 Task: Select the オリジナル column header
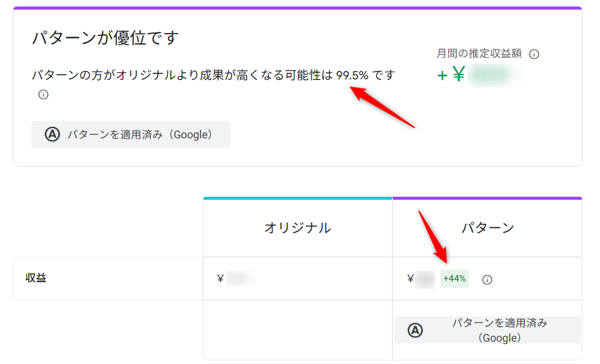tap(297, 227)
